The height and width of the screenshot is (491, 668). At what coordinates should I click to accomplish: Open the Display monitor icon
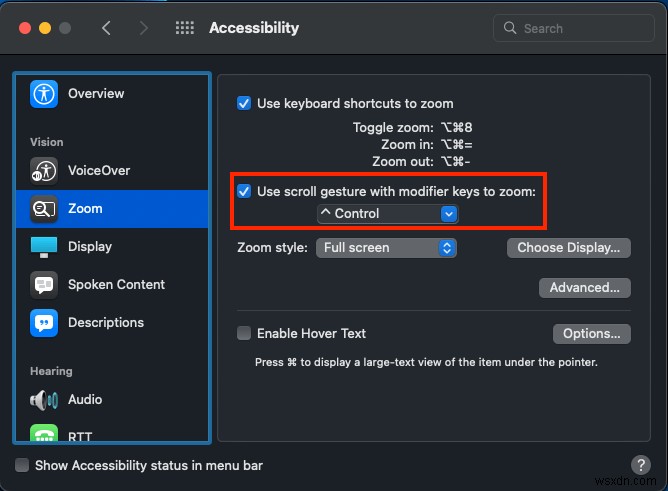pyautogui.click(x=44, y=246)
